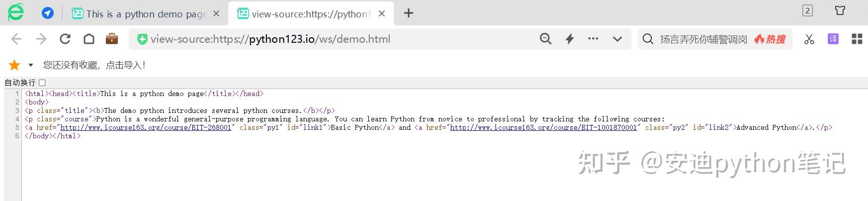Click the search box with 热搜 text
Viewport: 868px width, 201px height.
point(703,39)
